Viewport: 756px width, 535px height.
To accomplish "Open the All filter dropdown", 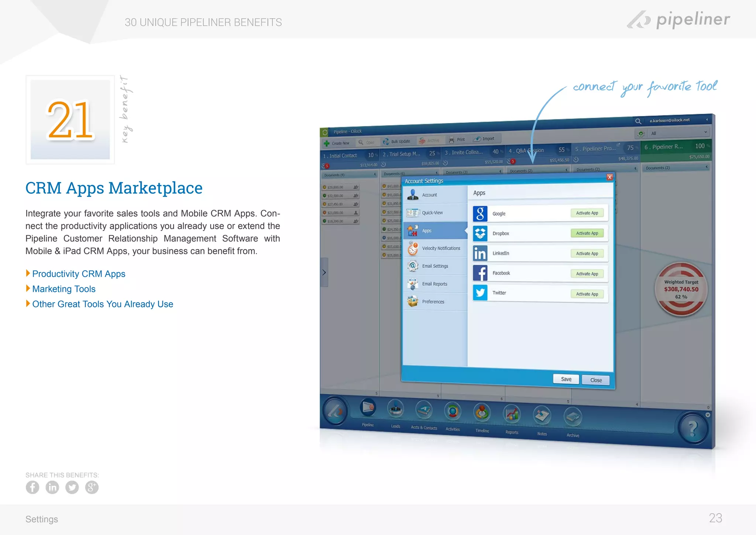I will (672, 133).
